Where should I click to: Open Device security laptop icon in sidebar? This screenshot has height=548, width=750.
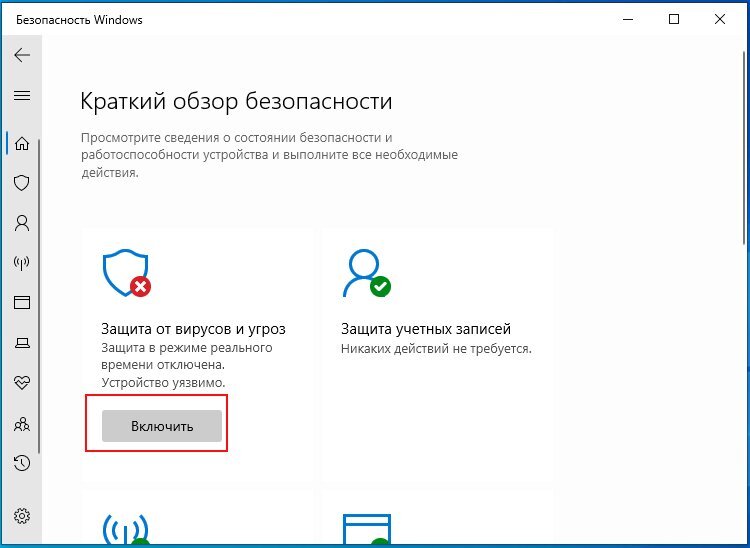tap(22, 343)
